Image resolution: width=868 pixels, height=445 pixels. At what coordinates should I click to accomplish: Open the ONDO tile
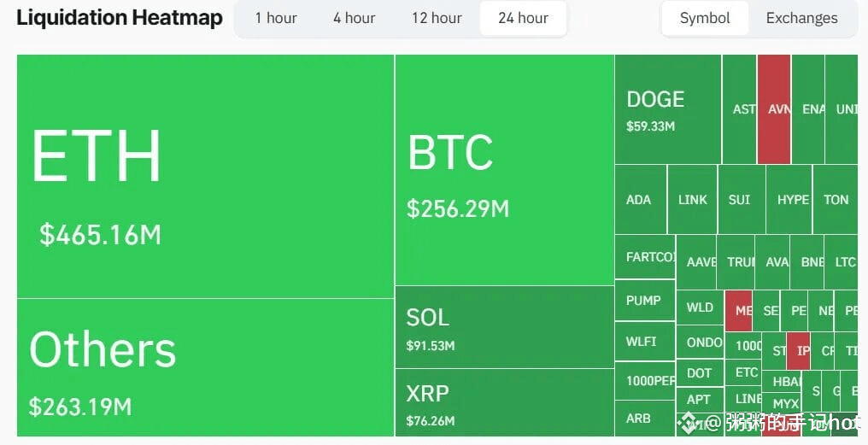(700, 342)
